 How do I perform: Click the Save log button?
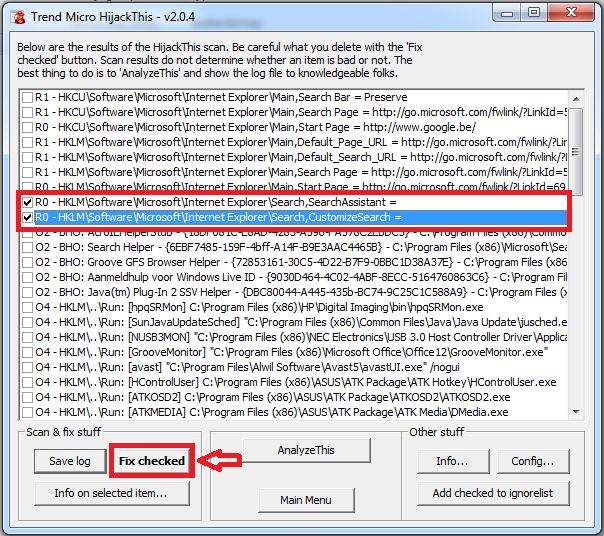pos(70,461)
